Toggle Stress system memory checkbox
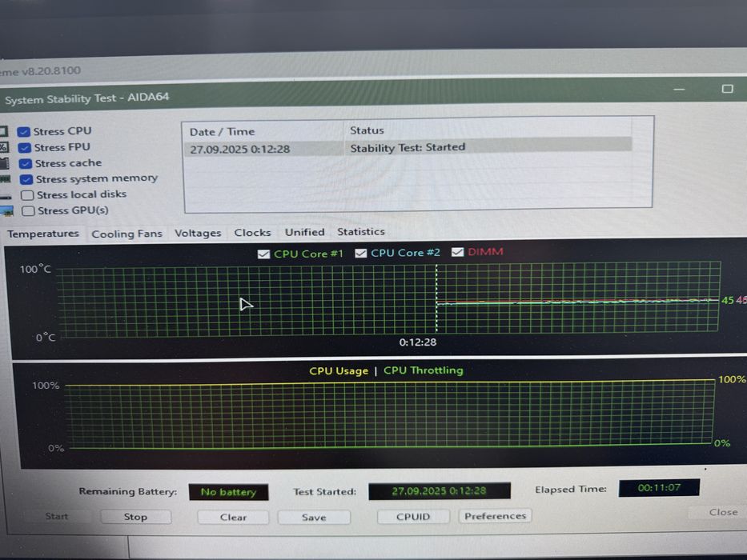The width and height of the screenshot is (747, 560). pos(26,179)
